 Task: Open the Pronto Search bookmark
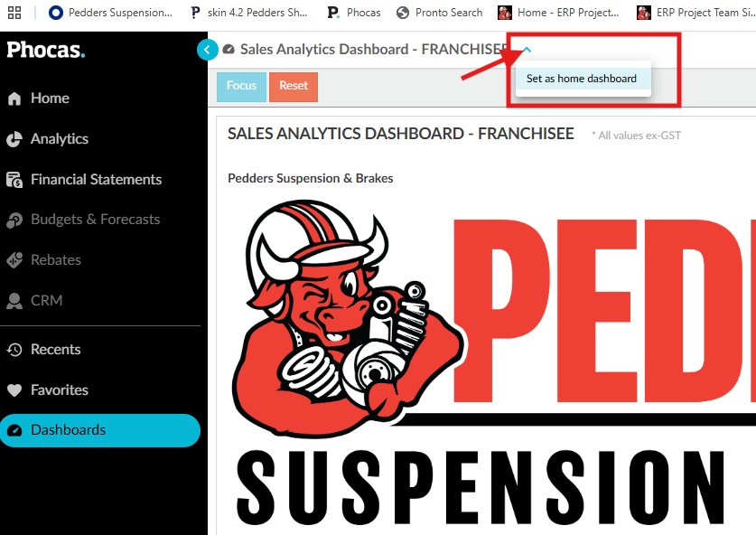pos(439,13)
